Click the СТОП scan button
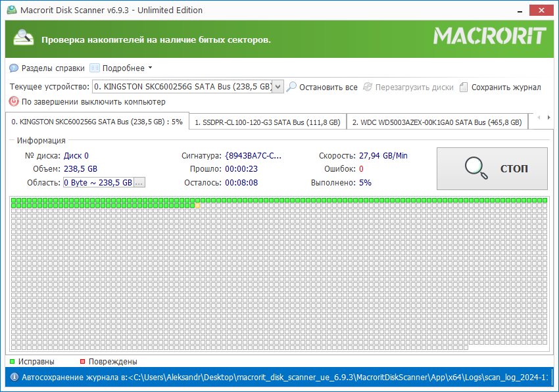The width and height of the screenshot is (559, 392). tap(492, 169)
